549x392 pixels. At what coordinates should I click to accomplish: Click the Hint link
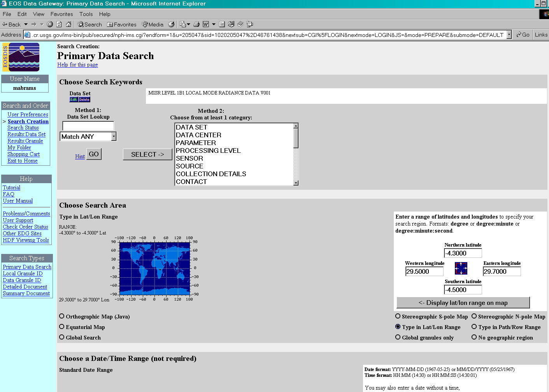[80, 156]
